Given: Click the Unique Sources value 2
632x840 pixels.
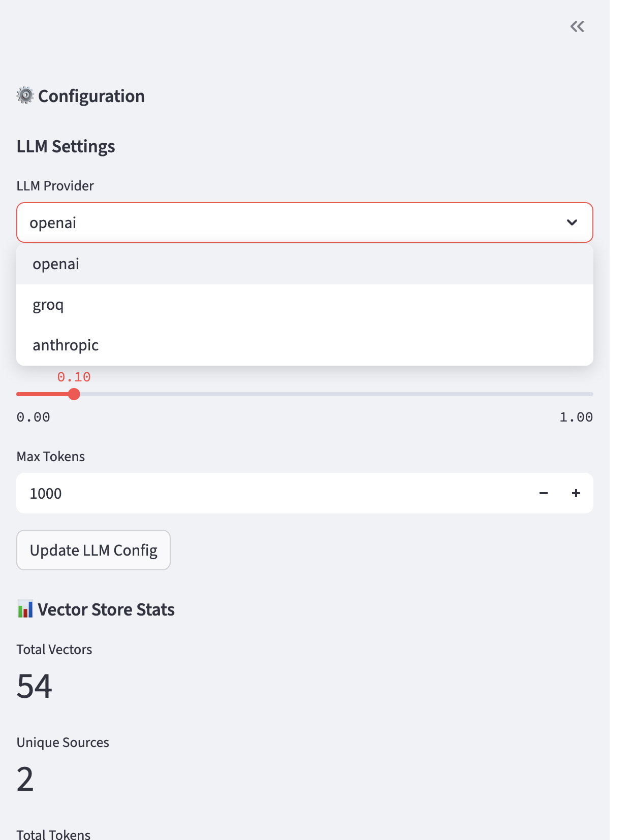Looking at the screenshot, I should (25, 779).
